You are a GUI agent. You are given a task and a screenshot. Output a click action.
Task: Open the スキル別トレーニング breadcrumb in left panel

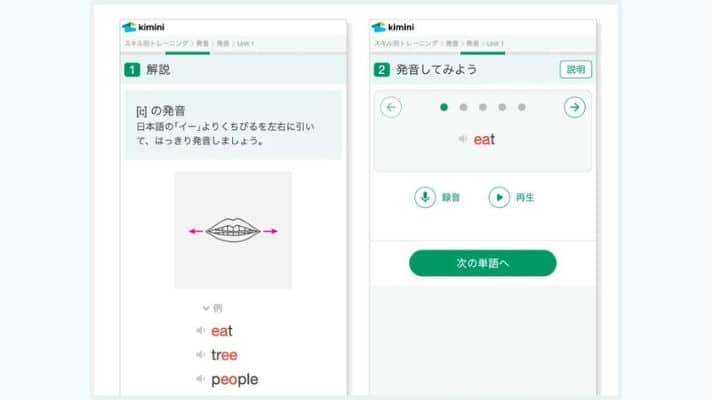point(157,44)
